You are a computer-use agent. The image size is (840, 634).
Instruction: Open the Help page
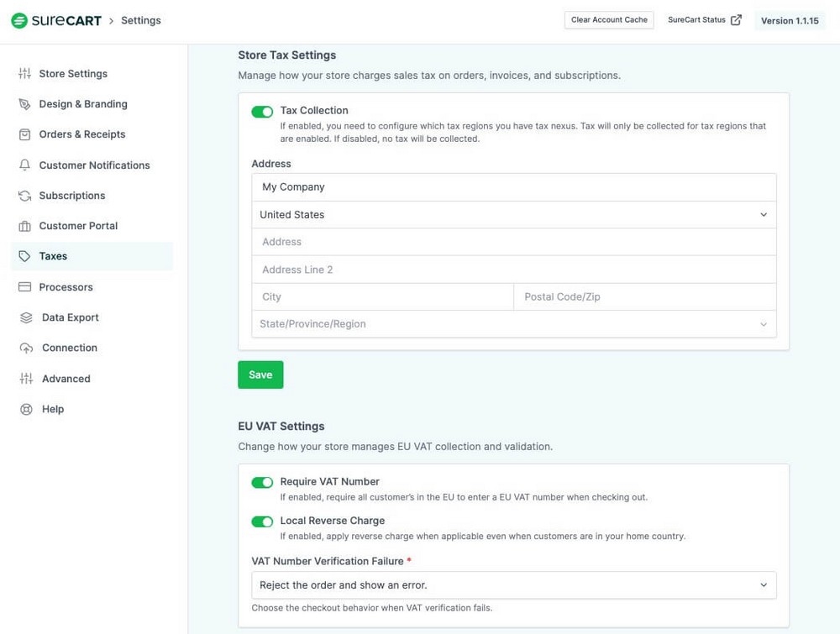coord(92,409)
